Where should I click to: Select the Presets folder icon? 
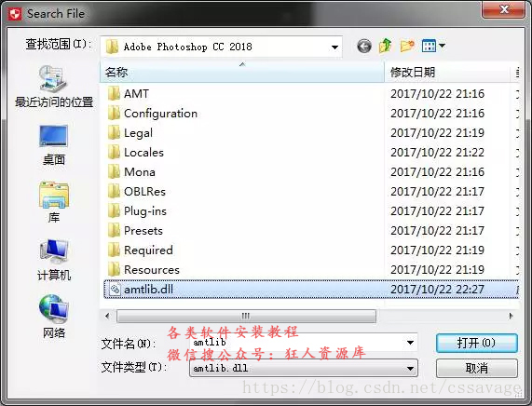click(114, 230)
